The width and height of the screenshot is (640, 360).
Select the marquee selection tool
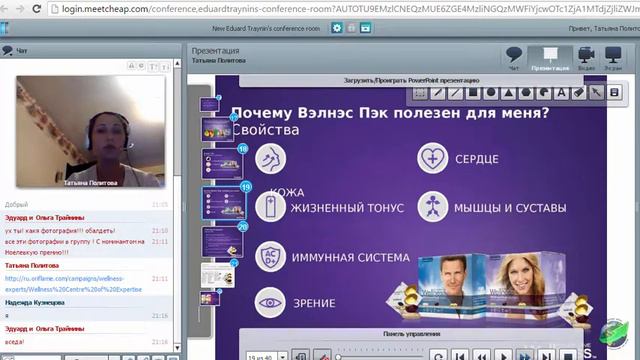(420, 93)
